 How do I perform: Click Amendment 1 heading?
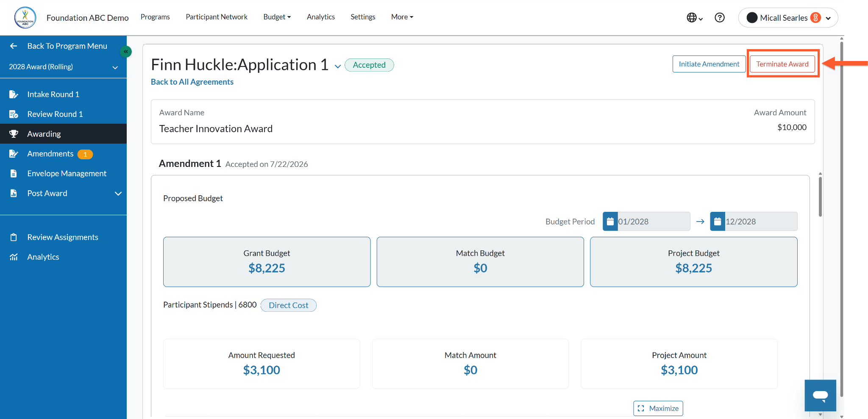pyautogui.click(x=190, y=164)
